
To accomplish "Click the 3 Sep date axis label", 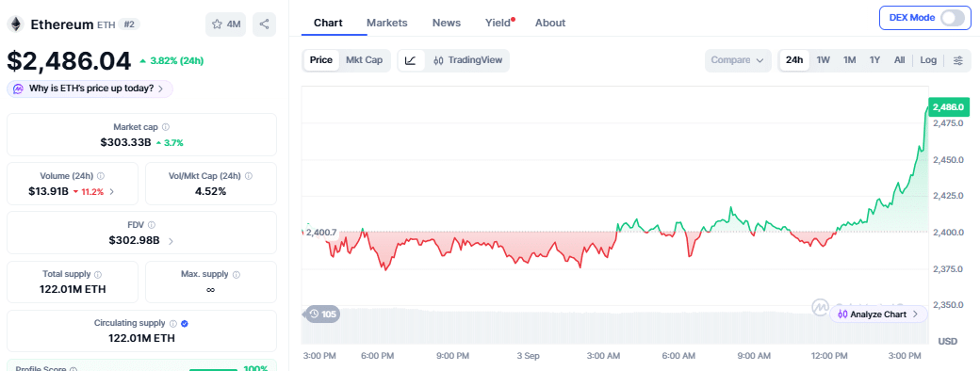I will [x=528, y=356].
